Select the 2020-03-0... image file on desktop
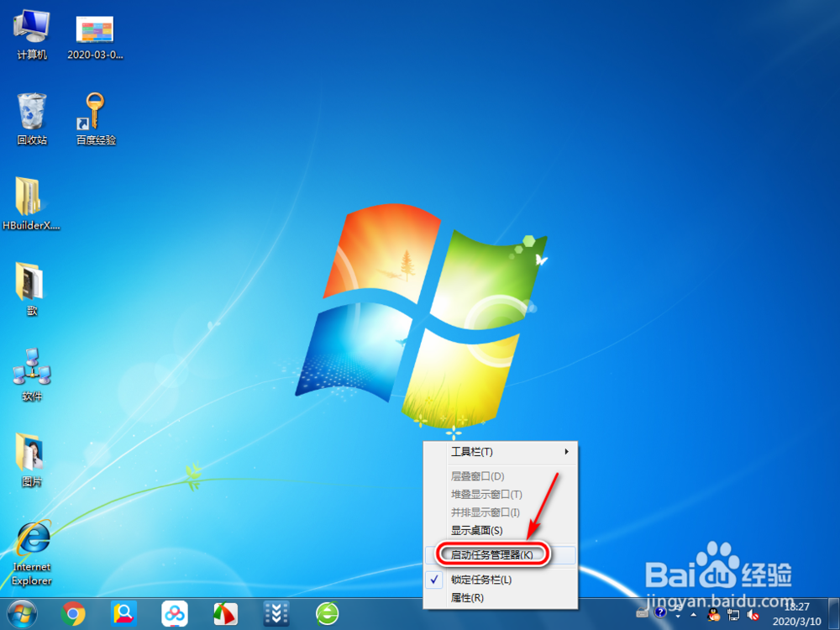This screenshot has width=840, height=630. [x=95, y=36]
